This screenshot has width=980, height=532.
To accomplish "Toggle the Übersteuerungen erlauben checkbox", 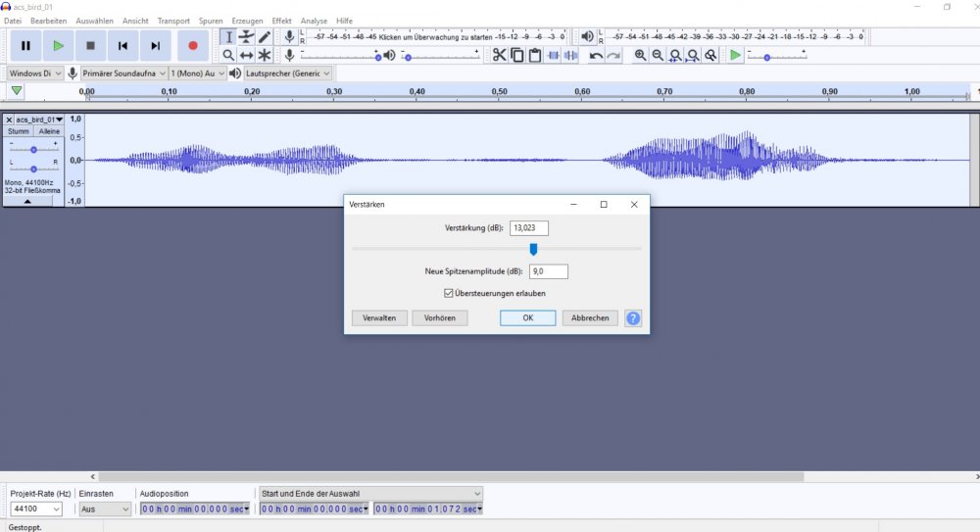I will [449, 293].
